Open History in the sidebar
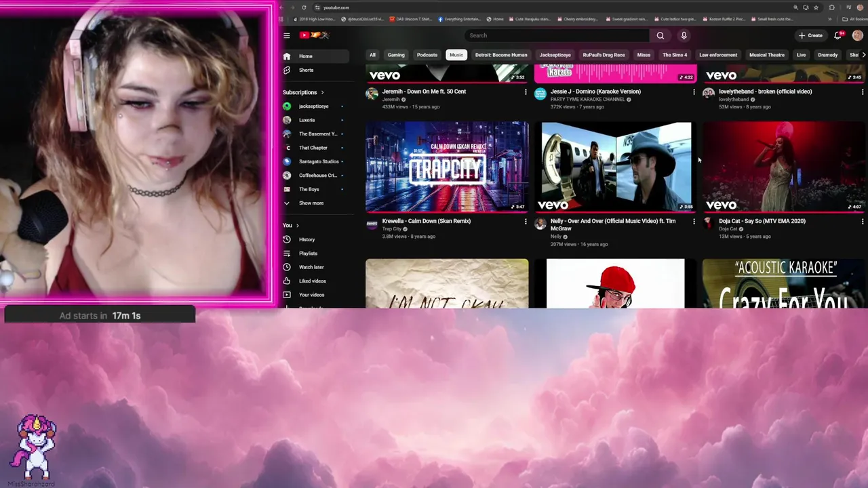Viewport: 868px width, 488px height. click(315, 239)
